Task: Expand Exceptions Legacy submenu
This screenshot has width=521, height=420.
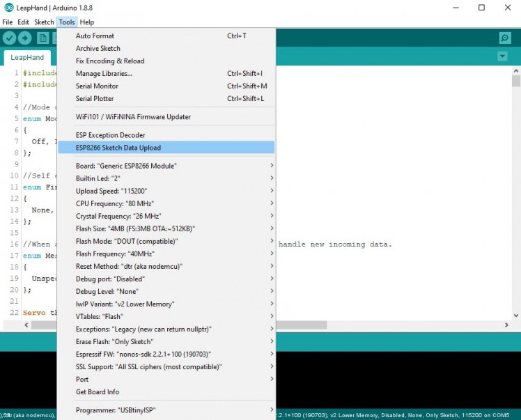Action: point(166,329)
